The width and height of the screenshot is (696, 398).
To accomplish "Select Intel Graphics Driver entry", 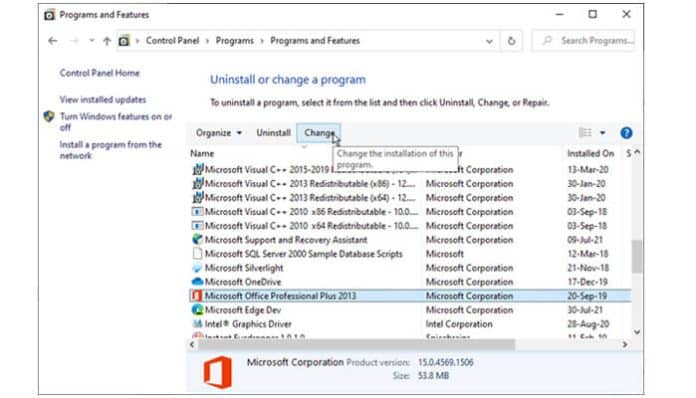I will (409, 324).
